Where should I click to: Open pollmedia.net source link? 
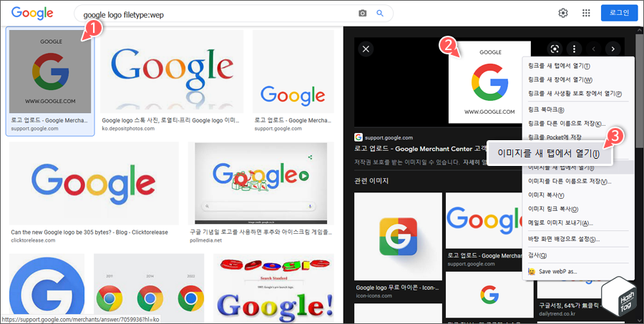click(x=206, y=240)
